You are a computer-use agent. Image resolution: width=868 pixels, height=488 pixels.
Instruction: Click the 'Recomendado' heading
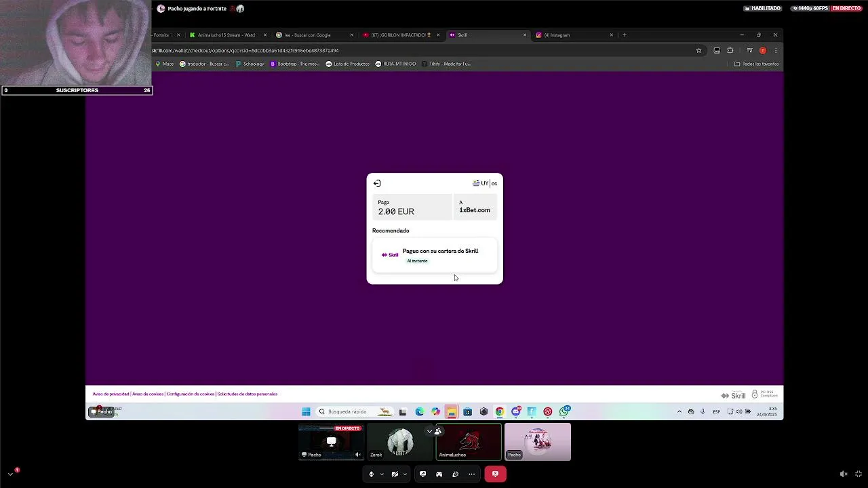tap(391, 230)
